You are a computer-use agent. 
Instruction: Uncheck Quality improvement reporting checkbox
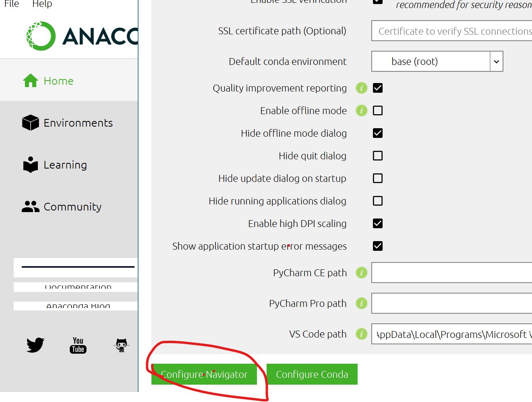[378, 88]
